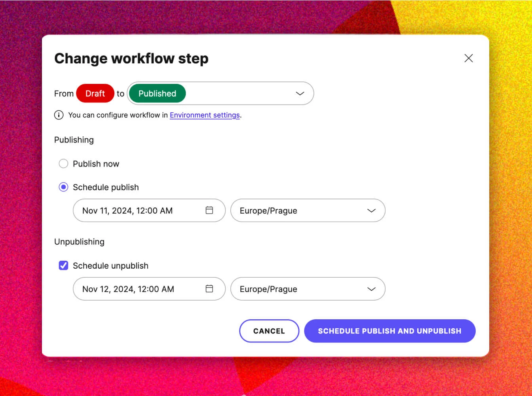Click the Europe/Prague chevron under Publishing
Image resolution: width=532 pixels, height=396 pixels.
pyautogui.click(x=371, y=210)
